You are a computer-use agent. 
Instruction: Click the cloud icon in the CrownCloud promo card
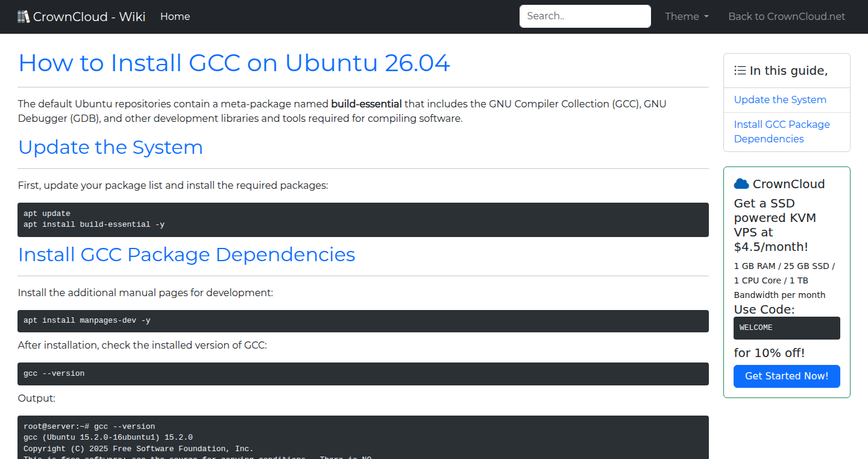[741, 184]
